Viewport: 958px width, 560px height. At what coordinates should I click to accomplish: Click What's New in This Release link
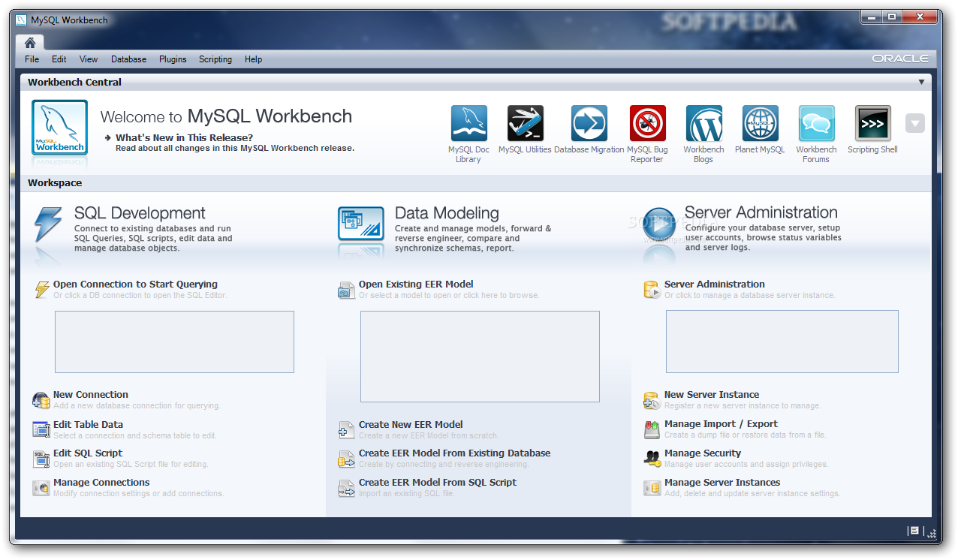(184, 137)
